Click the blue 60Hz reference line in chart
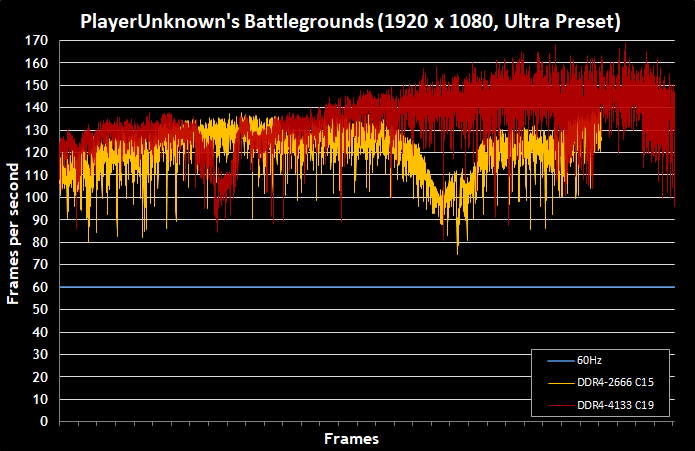 tap(367, 287)
